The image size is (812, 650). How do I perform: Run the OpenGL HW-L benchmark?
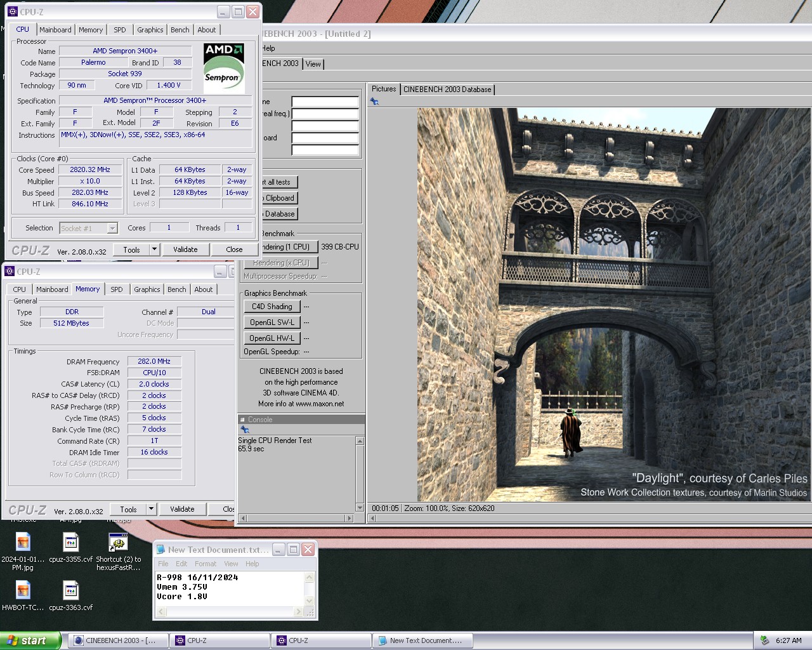[x=272, y=338]
